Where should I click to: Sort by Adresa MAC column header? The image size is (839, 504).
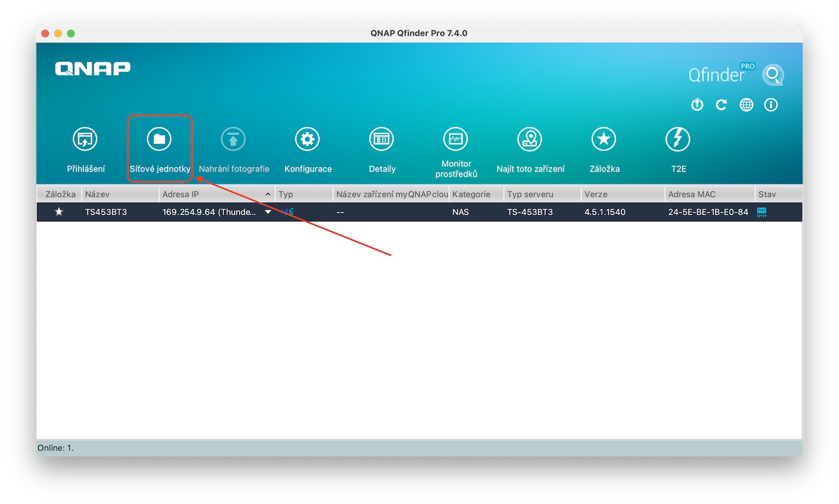pos(710,194)
